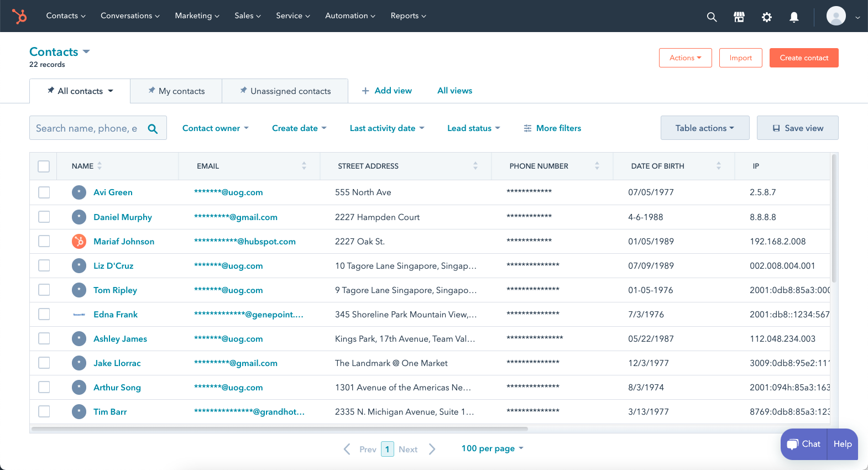This screenshot has width=868, height=470.
Task: Open the settings gear icon
Action: tap(766, 17)
